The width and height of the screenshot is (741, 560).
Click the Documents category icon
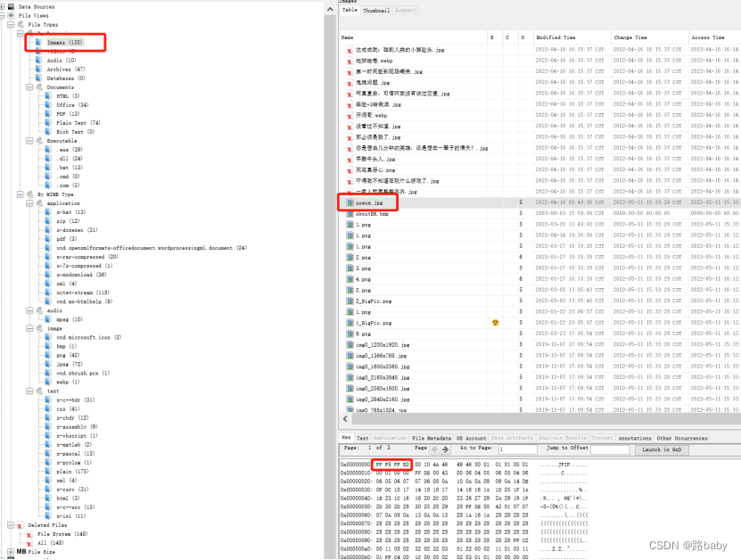(39, 87)
